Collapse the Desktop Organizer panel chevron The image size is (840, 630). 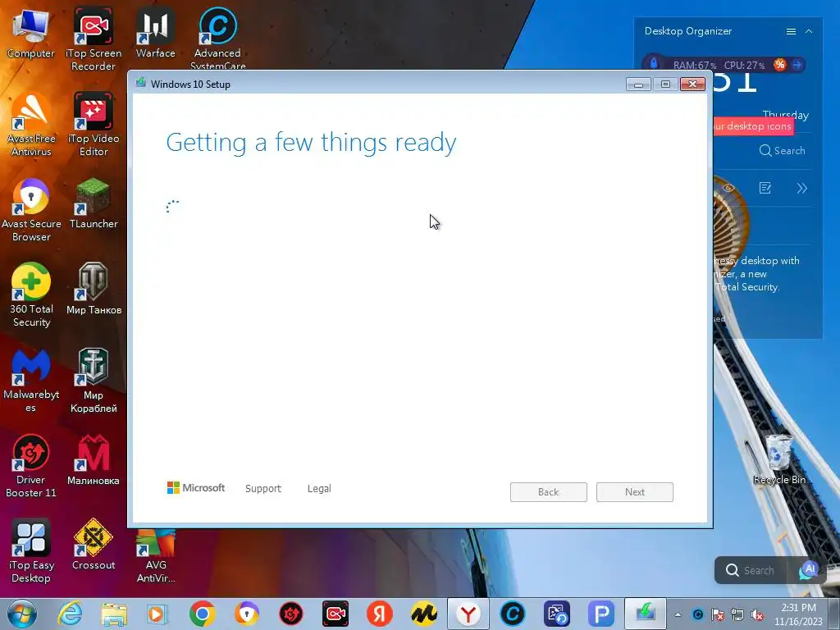[809, 31]
